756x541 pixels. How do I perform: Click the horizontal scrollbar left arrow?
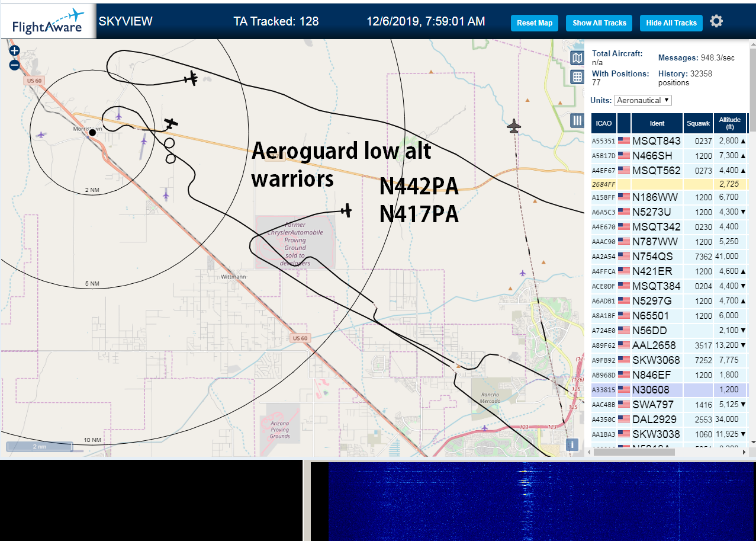point(589,452)
